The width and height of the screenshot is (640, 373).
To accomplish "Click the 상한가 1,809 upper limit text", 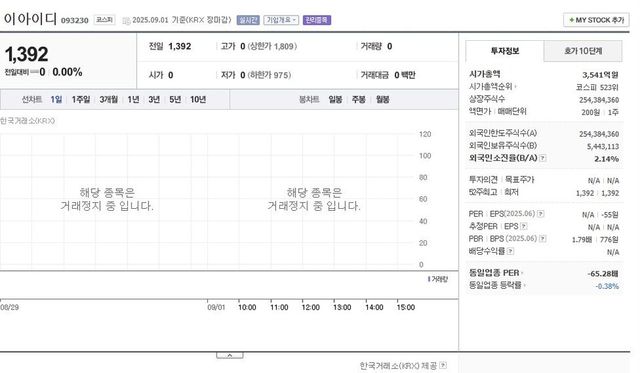I will click(x=273, y=47).
